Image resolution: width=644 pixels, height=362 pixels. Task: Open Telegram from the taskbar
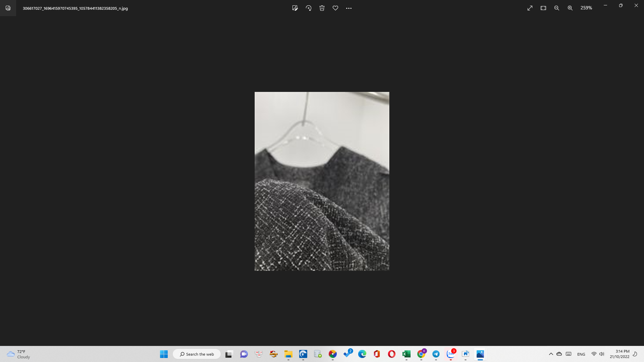point(436,354)
